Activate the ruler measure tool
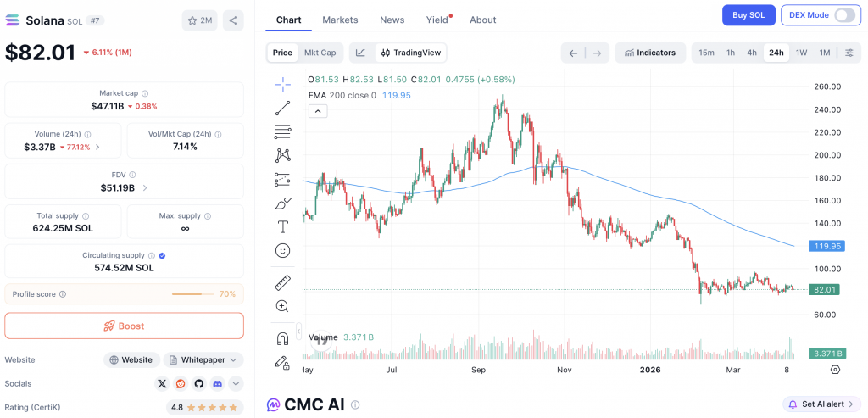 click(x=283, y=282)
